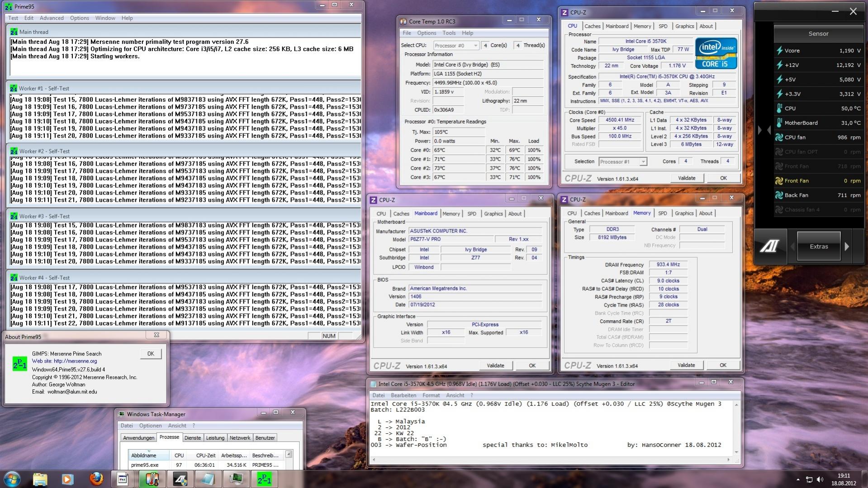Click the left arrow next to Extras
The width and height of the screenshot is (868, 488).
(x=792, y=246)
